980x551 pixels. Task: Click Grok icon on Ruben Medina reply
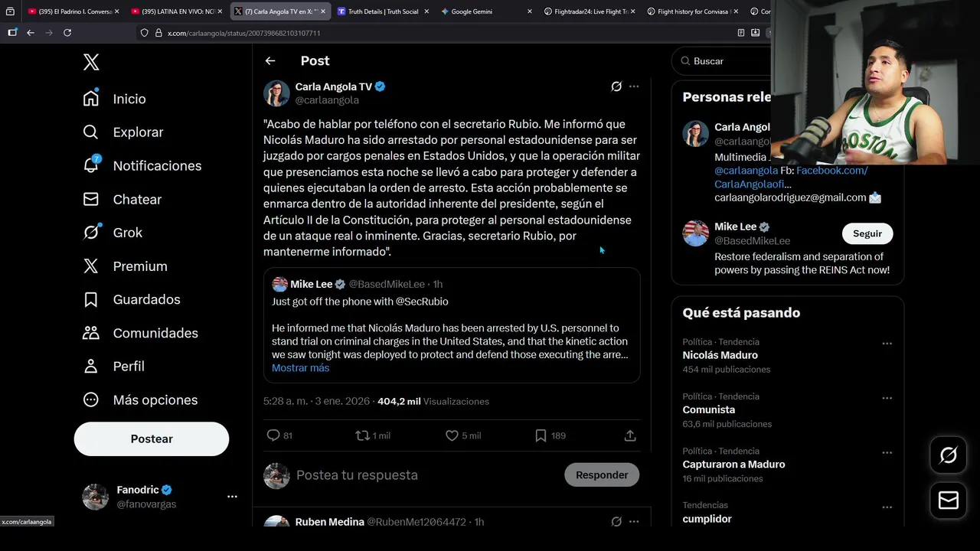click(x=616, y=522)
